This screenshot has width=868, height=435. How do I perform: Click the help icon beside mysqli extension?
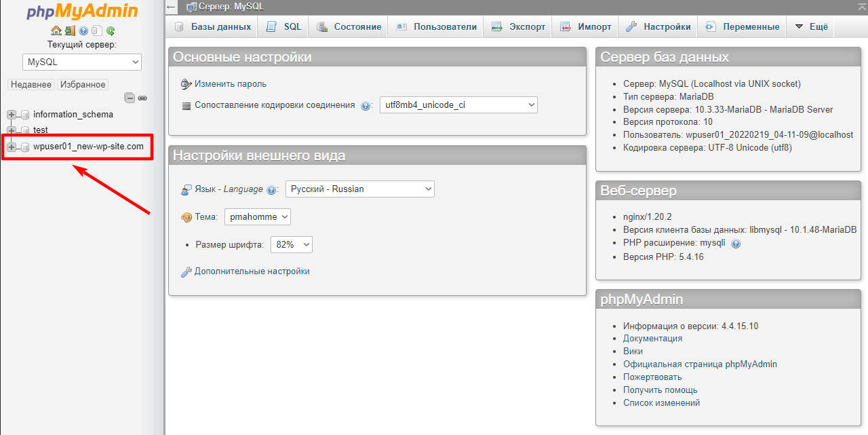(736, 244)
